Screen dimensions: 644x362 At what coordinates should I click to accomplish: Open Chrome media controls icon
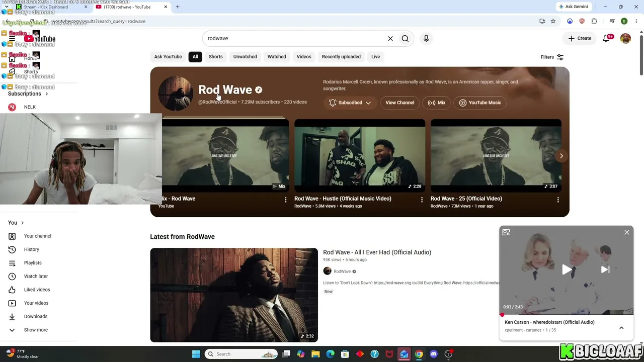[x=612, y=21]
